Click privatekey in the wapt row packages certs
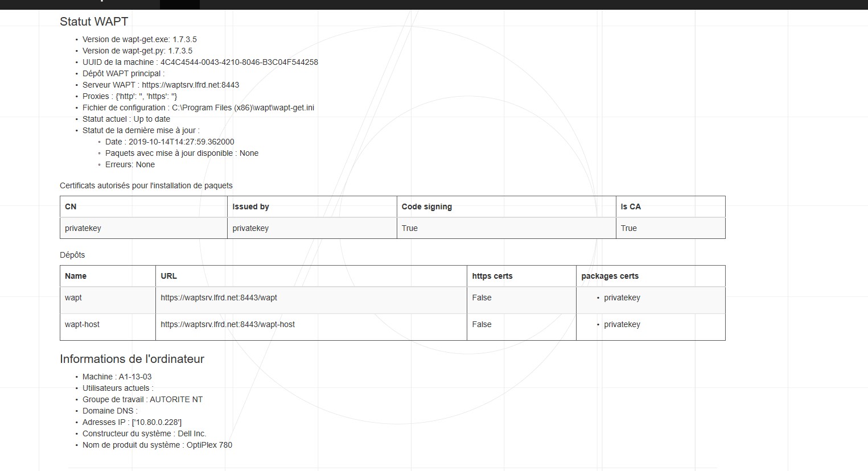 click(x=622, y=298)
